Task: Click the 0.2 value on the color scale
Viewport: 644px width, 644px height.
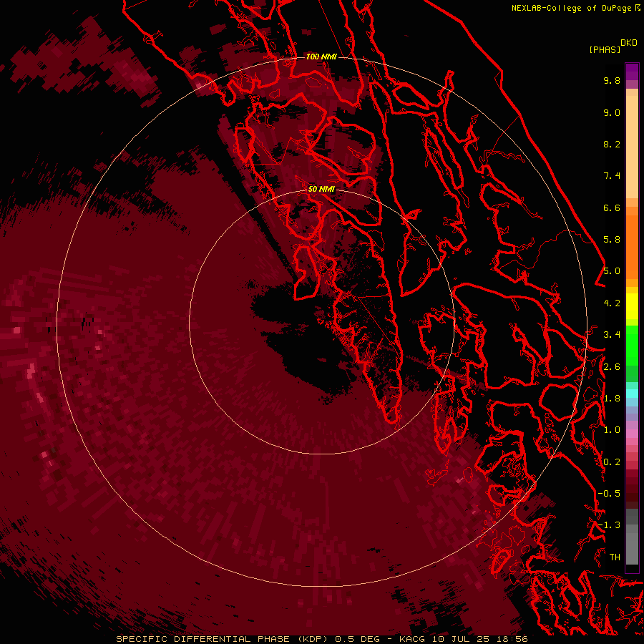Action: (612, 462)
